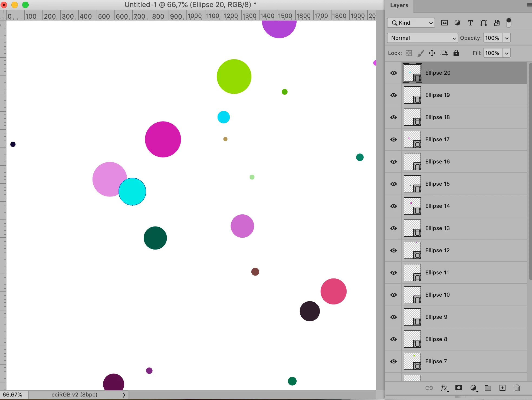Screen dimensions: 532x400
Task: Add a layer mask
Action: pyautogui.click(x=459, y=388)
